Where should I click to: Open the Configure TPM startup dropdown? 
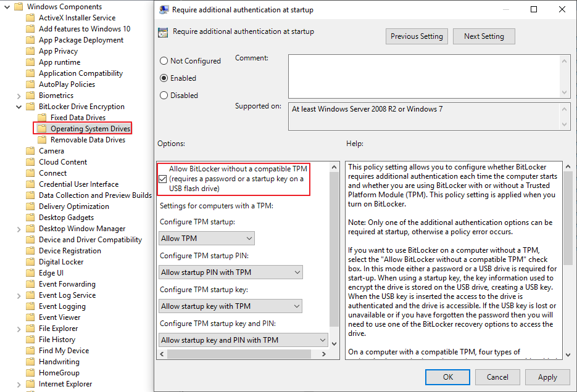pos(207,239)
